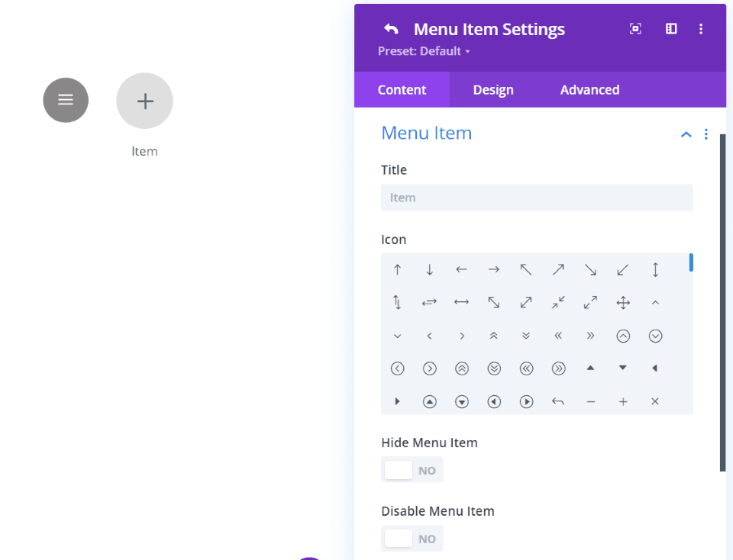
Task: Select the four-way move arrows icon
Action: 623,303
